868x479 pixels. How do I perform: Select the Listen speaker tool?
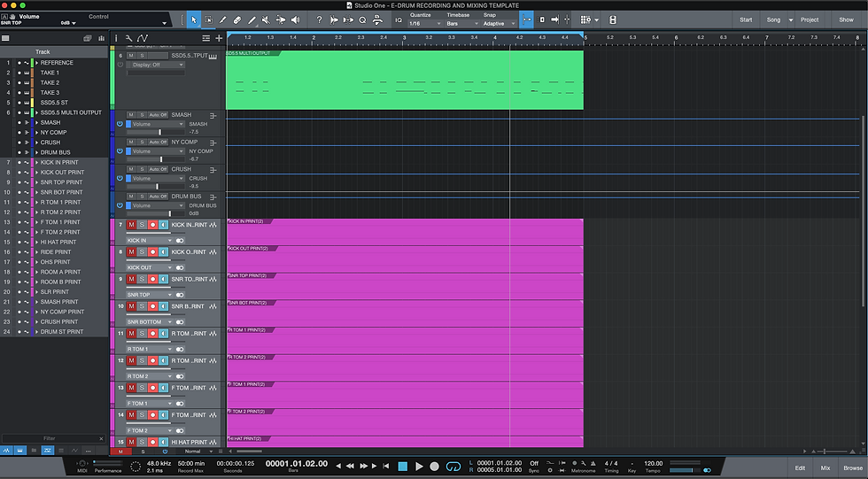[x=295, y=19]
